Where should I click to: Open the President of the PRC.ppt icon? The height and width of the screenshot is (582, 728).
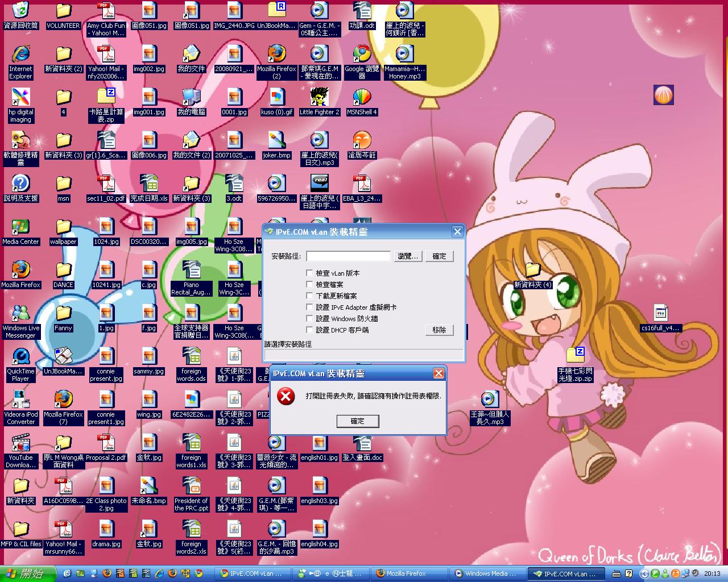(191, 494)
